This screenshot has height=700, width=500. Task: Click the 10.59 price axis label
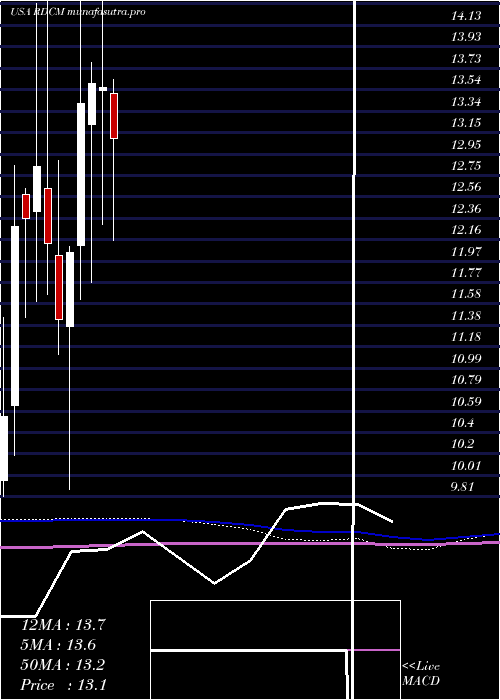(466, 402)
